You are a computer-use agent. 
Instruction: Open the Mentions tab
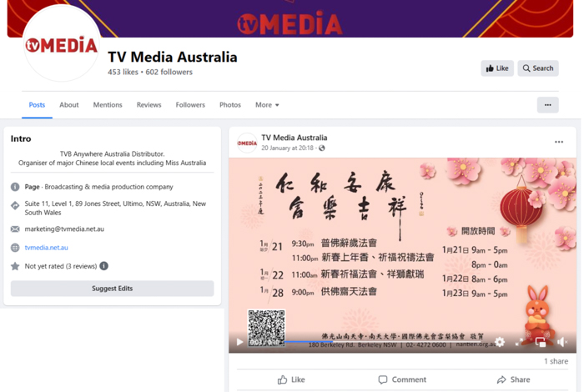click(108, 105)
